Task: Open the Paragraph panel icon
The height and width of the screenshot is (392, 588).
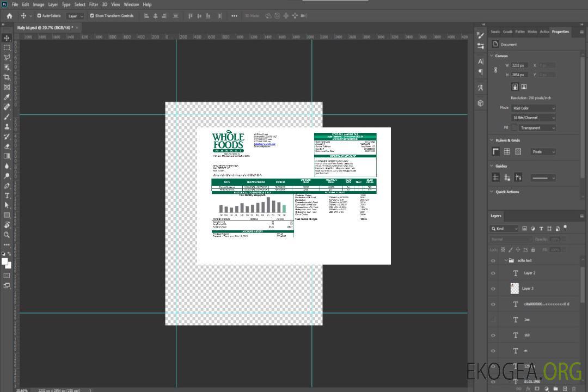Action: pos(480,72)
